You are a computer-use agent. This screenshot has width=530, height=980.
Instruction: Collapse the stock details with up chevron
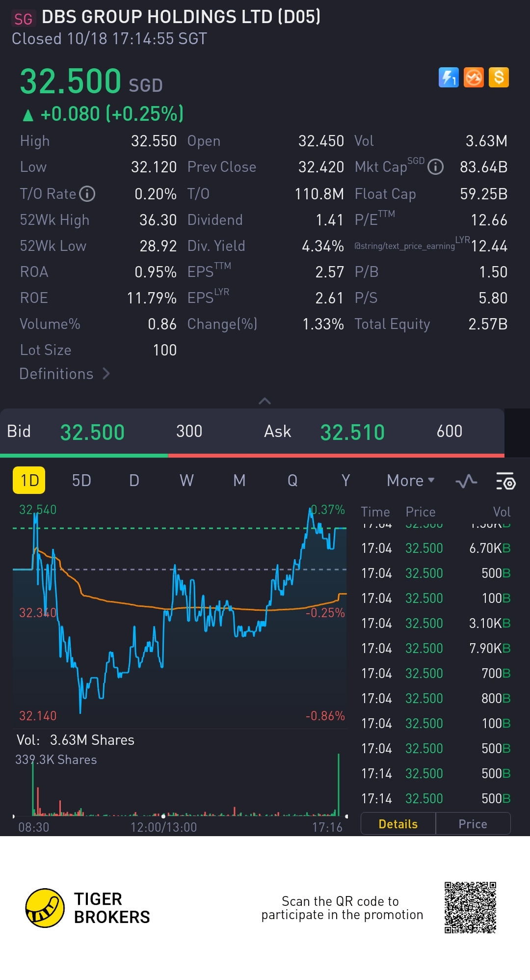[x=265, y=401]
